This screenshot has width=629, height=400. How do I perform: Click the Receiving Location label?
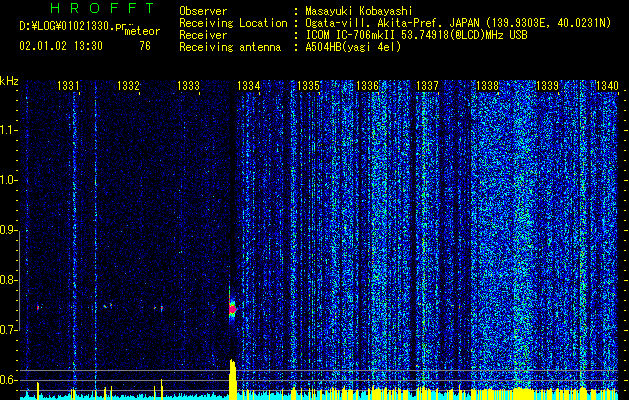coord(233,23)
